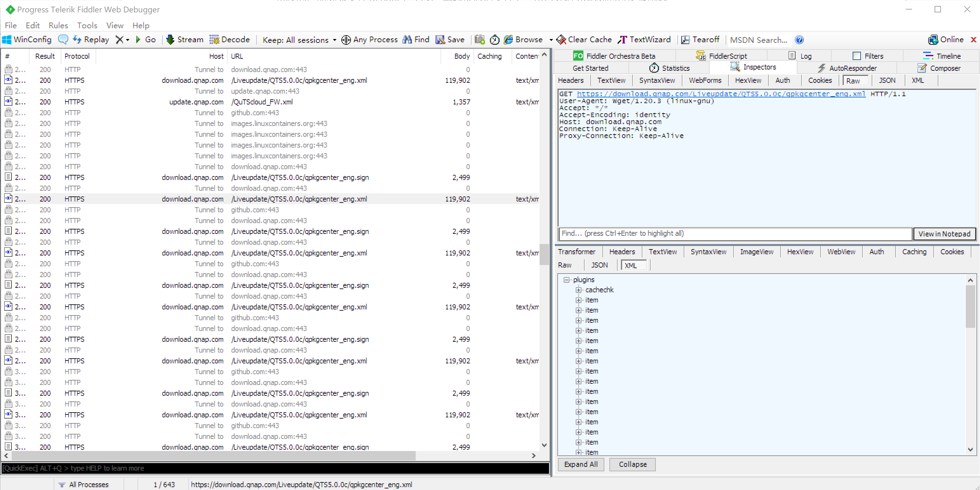The image size is (980, 490).
Task: Click Clear Cache toolbar button
Action: 584,40
